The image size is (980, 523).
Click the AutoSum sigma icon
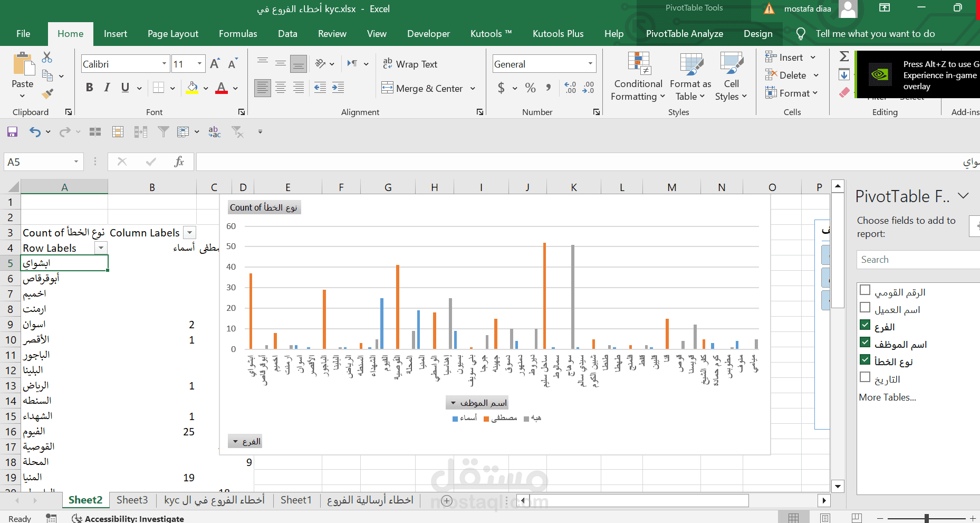(844, 56)
